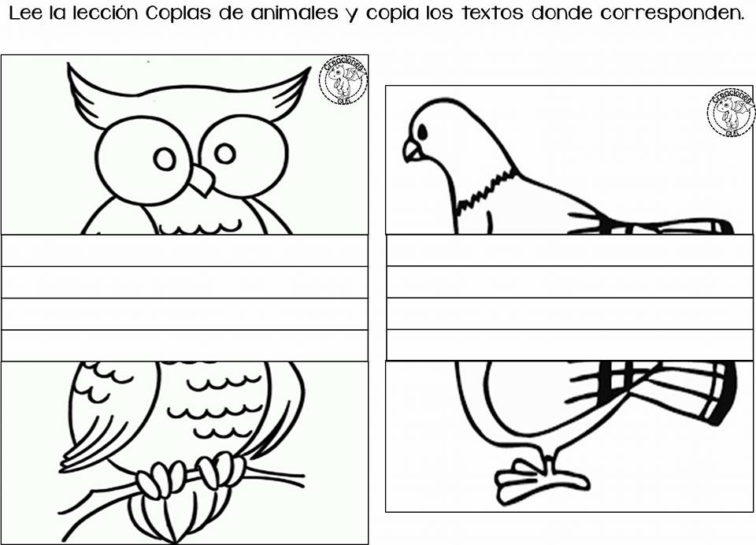Screen dimensions: 756x545
Task: Select the fourth writing line under the owl
Action: 184,345
